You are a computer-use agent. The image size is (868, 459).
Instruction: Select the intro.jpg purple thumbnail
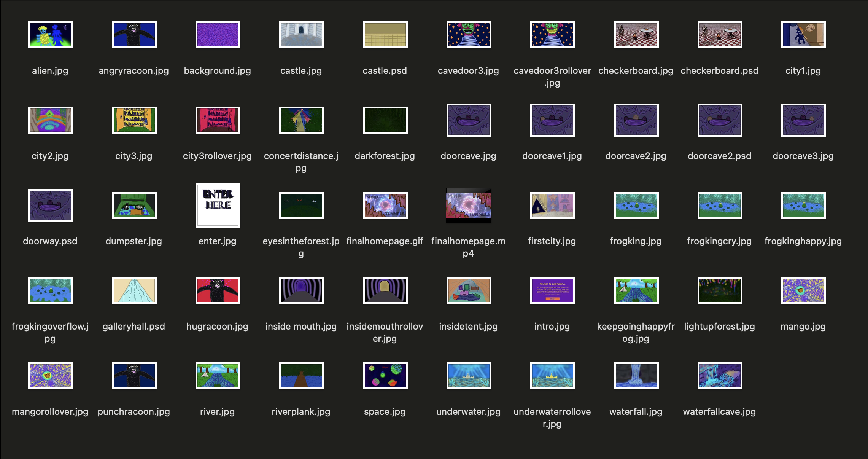pos(552,290)
